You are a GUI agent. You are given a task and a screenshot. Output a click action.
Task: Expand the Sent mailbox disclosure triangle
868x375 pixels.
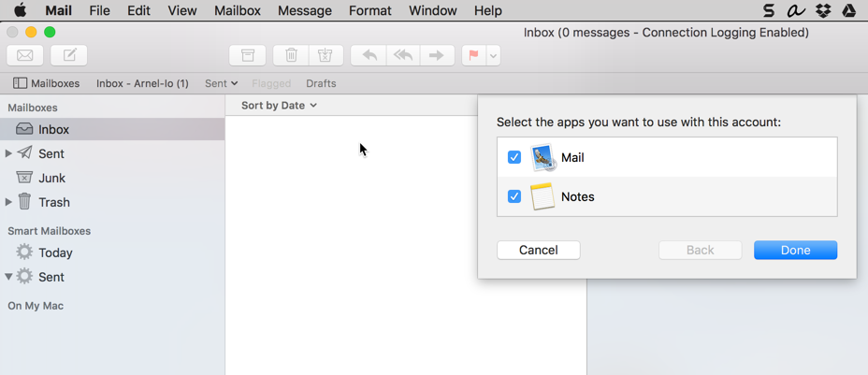(8, 153)
